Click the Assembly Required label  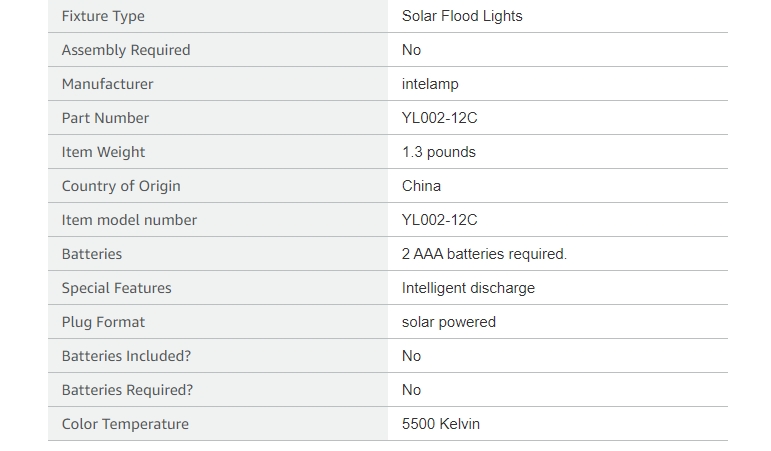coord(126,50)
